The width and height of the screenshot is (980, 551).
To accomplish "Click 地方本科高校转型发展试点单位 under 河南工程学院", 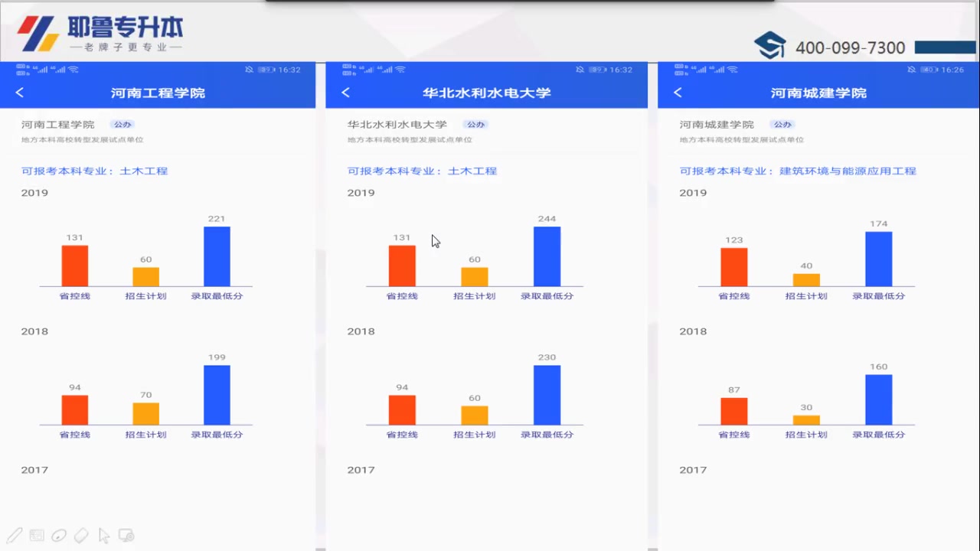I will click(x=83, y=140).
